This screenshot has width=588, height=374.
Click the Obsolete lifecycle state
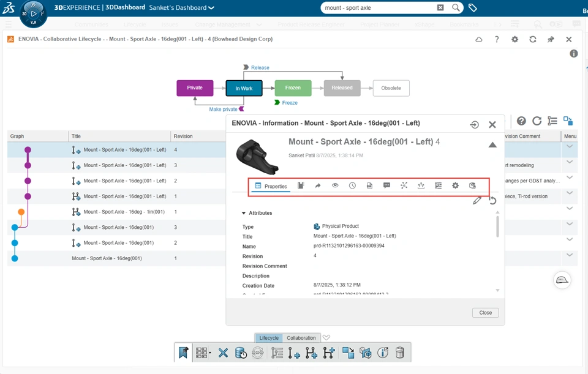391,88
